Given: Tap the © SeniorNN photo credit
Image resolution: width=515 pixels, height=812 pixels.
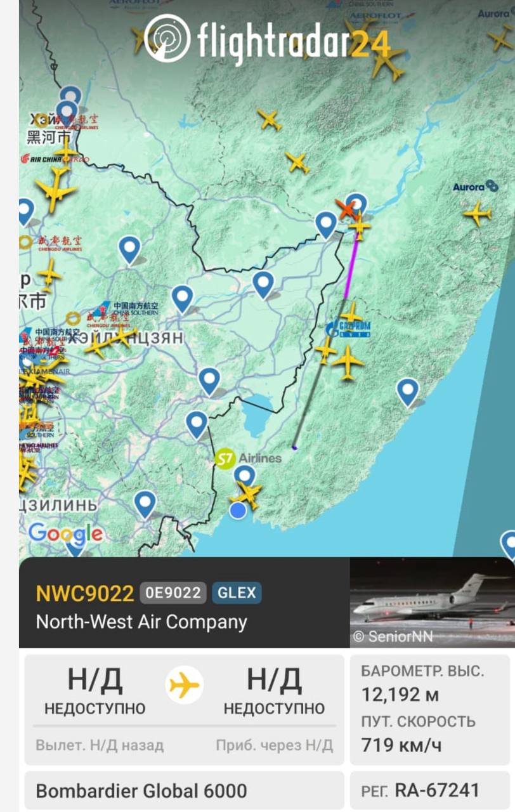Looking at the screenshot, I should pos(393,636).
